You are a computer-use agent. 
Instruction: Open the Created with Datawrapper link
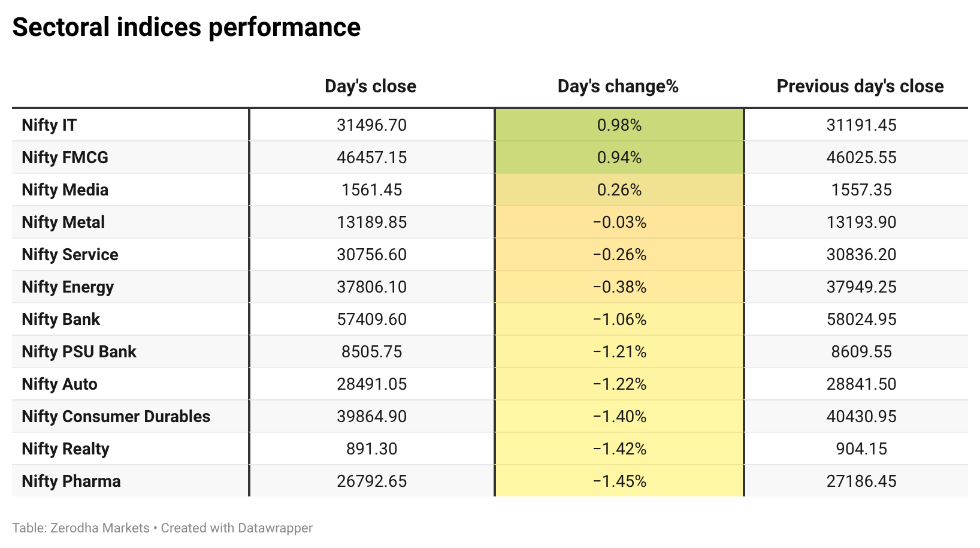tap(237, 528)
